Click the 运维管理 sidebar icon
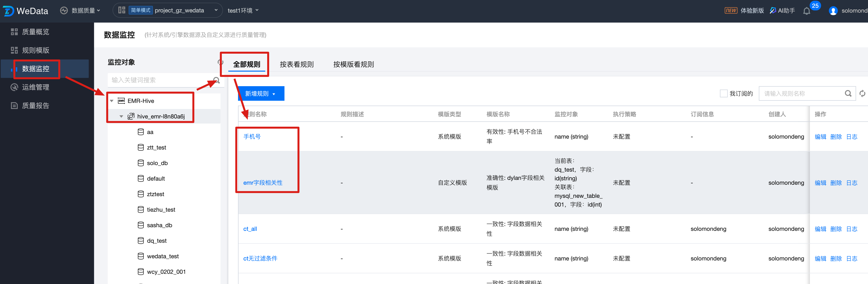868x284 pixels. click(14, 87)
